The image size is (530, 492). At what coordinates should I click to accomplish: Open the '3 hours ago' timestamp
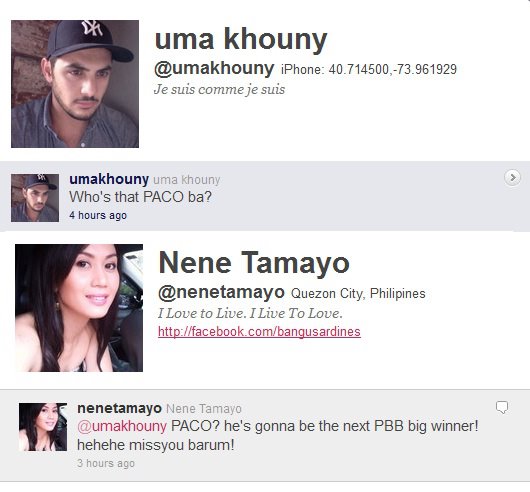tap(106, 463)
